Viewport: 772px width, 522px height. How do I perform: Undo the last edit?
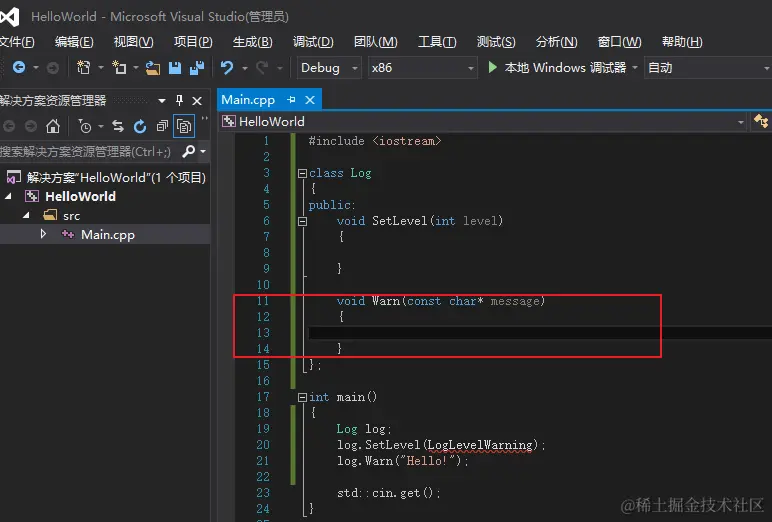pyautogui.click(x=226, y=67)
